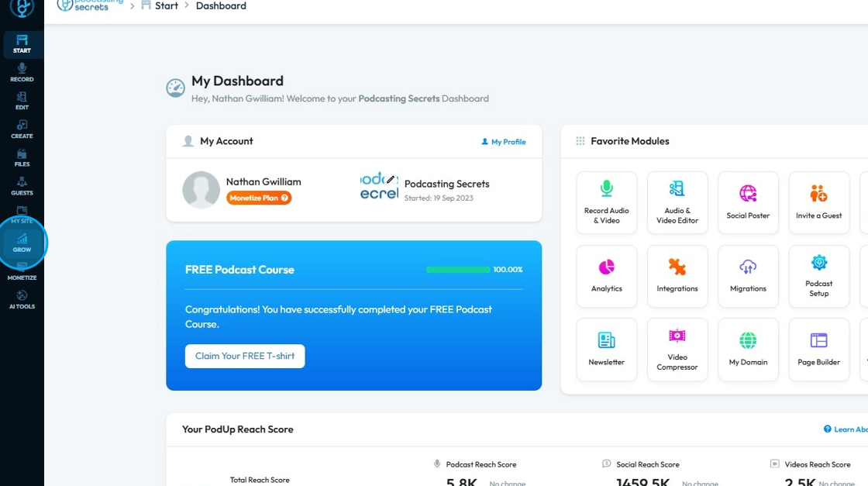
Task: Open the Audio & Video Editor module
Action: [x=677, y=202]
